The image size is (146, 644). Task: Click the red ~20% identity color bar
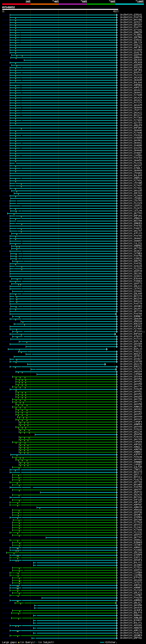pyautogui.click(x=16, y=4)
